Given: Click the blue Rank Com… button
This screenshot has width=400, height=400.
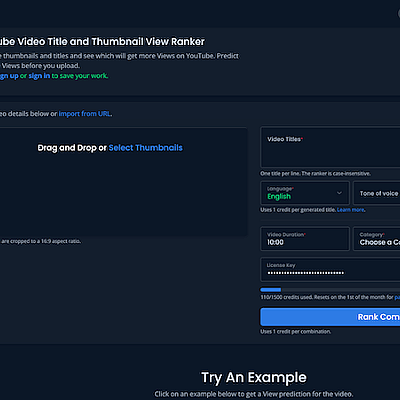Looking at the screenshot, I should pos(330,317).
